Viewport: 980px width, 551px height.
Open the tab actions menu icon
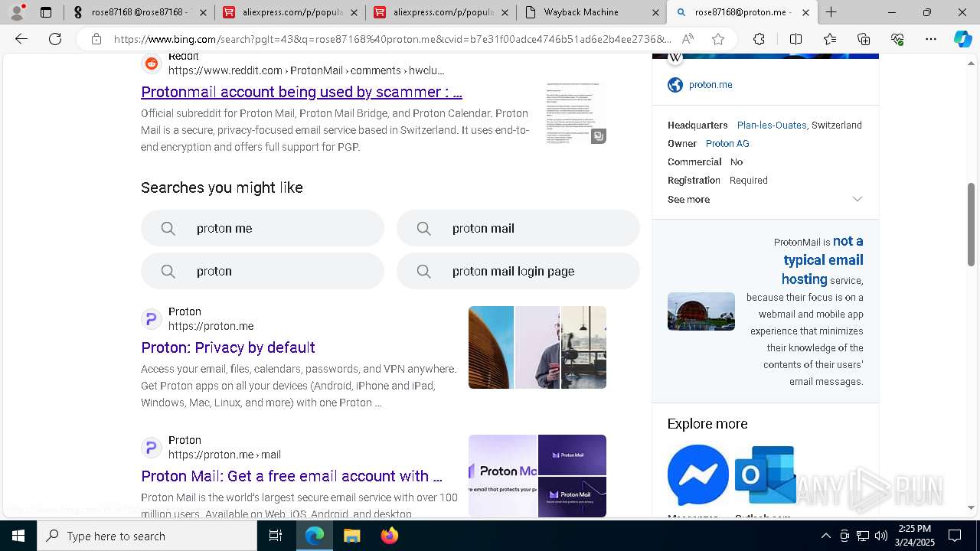[46, 12]
